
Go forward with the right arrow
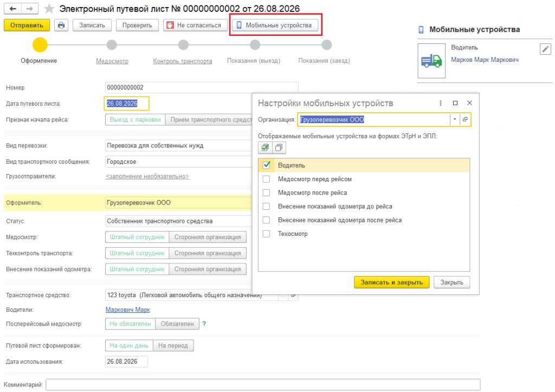tap(30, 9)
